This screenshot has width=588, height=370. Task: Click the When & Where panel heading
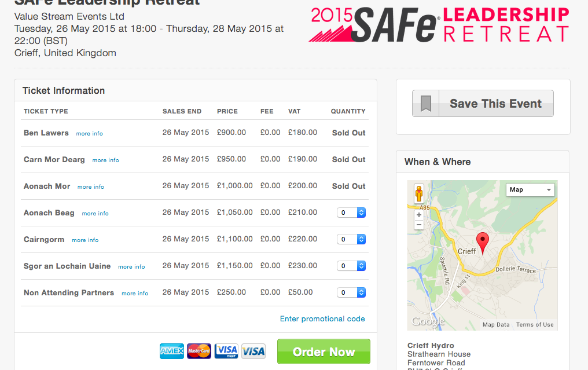[x=438, y=162]
